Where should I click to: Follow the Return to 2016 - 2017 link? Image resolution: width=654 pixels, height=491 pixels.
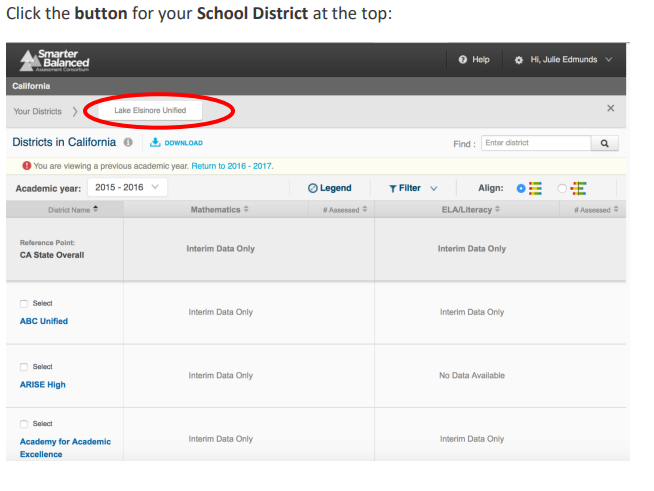(232, 166)
